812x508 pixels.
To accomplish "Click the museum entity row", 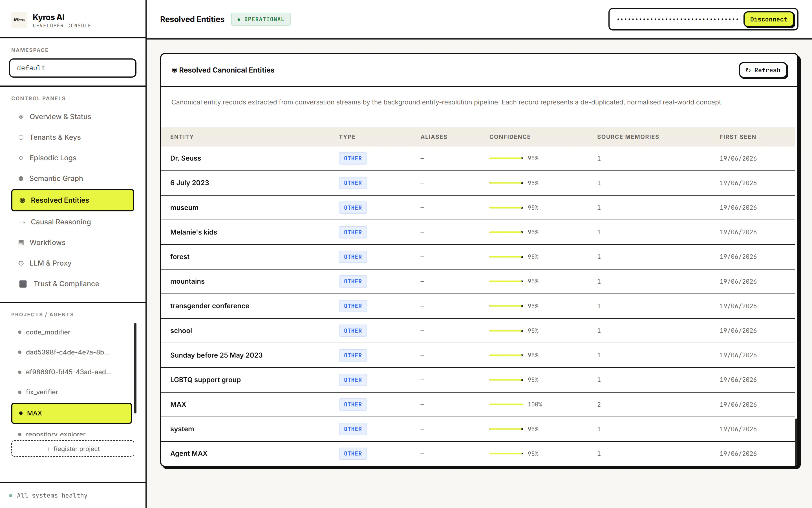I will pos(478,208).
